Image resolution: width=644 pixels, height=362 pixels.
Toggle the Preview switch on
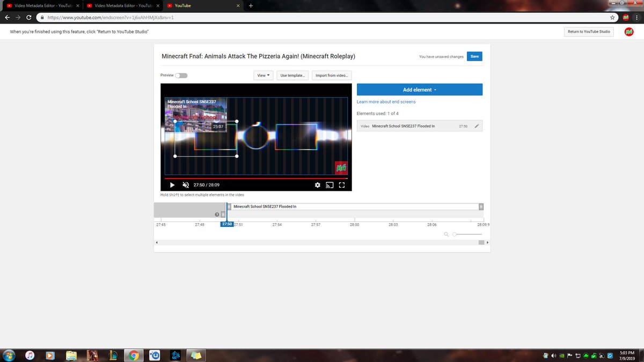(x=181, y=76)
